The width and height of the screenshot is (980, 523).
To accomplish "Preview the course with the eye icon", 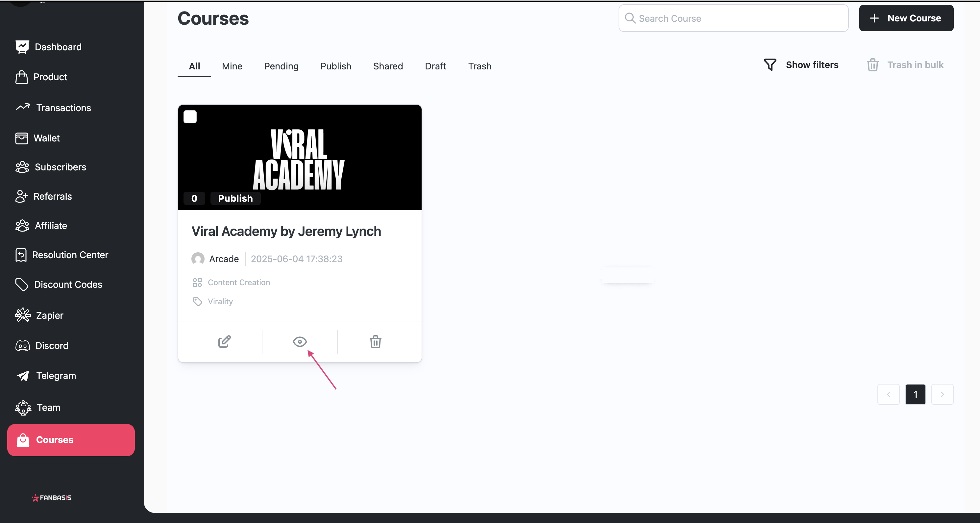I will [300, 341].
